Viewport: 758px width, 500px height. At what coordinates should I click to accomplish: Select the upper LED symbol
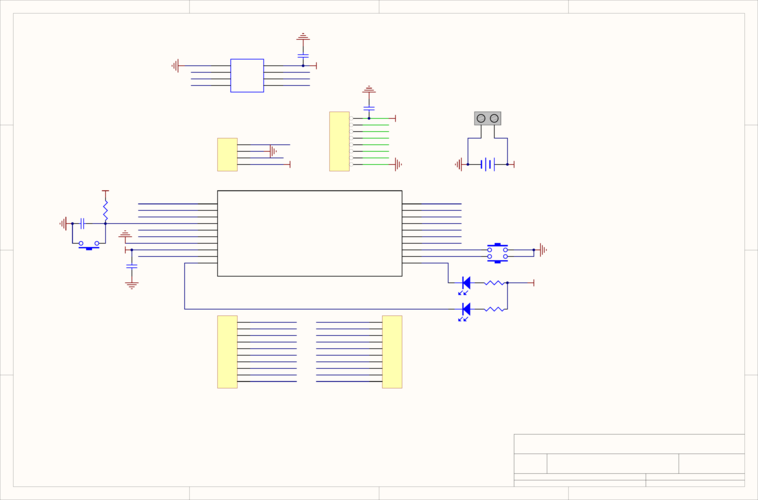(x=466, y=285)
